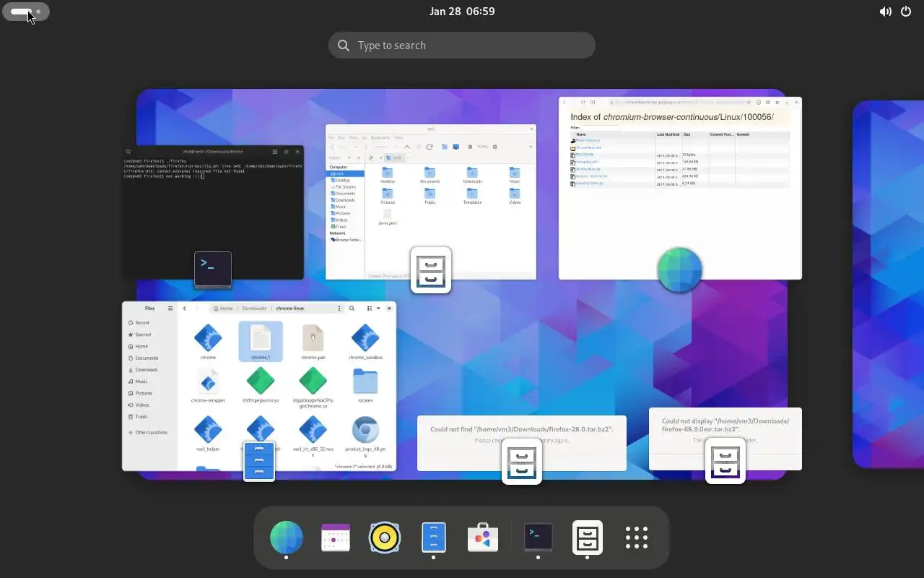This screenshot has height=578, width=924.
Task: Open Starred in Files sidebar
Action: [x=150, y=335]
